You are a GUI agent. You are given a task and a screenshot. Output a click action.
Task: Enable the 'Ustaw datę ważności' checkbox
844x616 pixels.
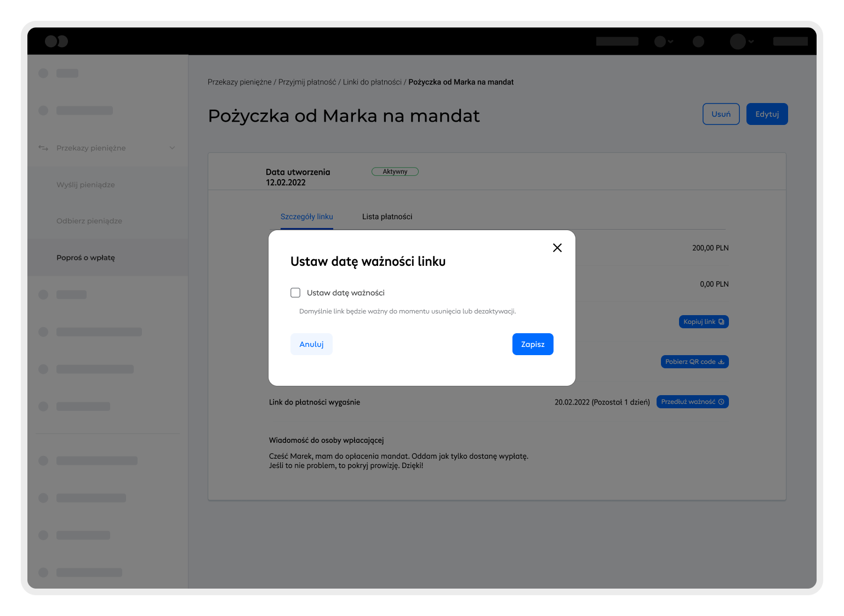(x=295, y=293)
